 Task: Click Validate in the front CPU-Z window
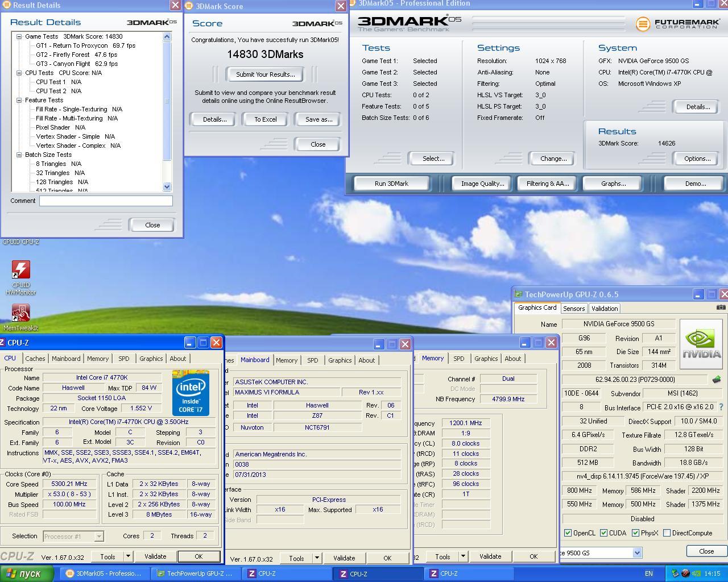(x=155, y=556)
